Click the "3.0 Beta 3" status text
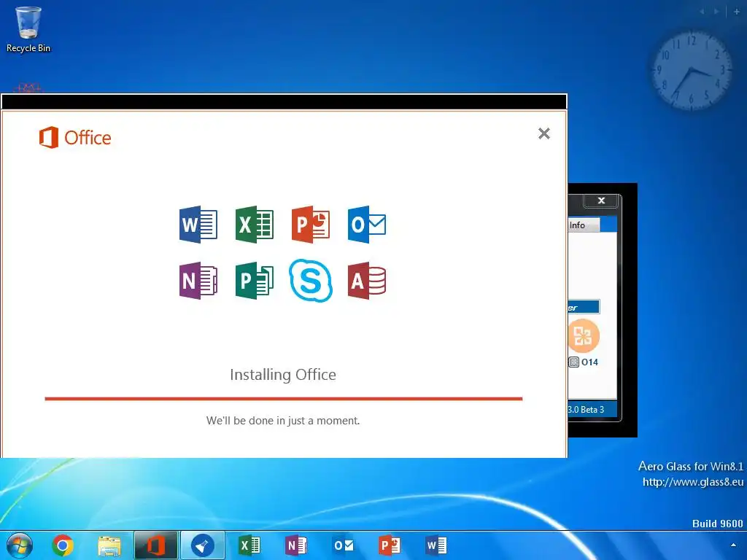The image size is (747, 560). click(586, 410)
